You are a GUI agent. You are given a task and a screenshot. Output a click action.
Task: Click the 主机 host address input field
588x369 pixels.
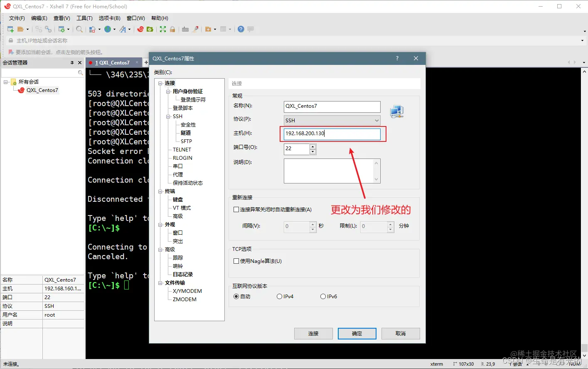(x=332, y=134)
